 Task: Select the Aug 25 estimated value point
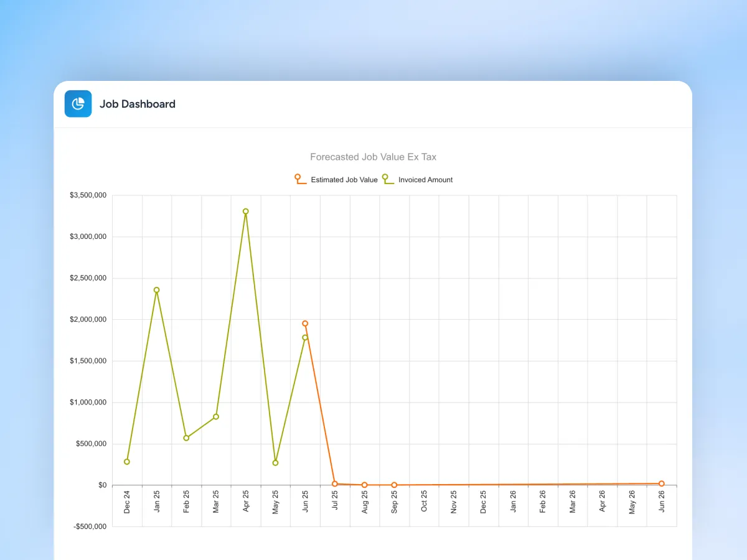[365, 485]
